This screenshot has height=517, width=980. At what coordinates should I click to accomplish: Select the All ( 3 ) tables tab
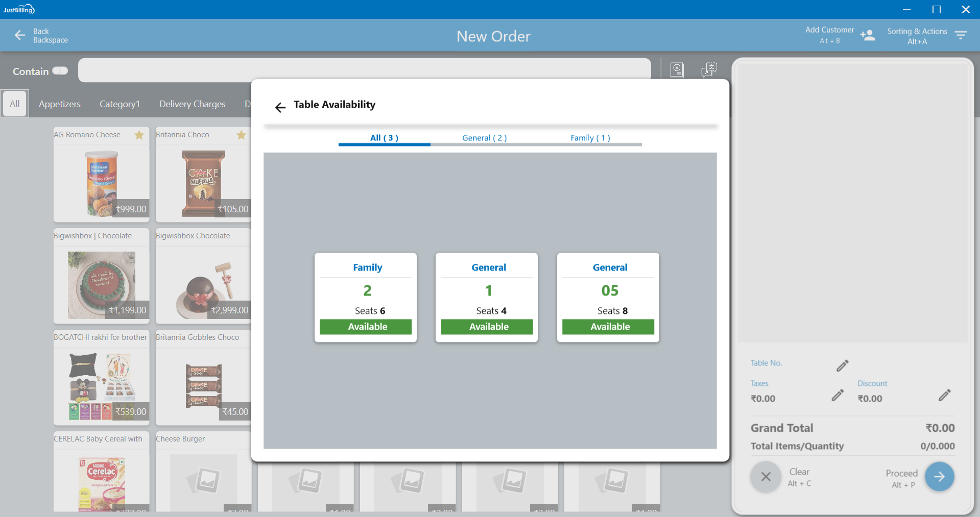(x=384, y=138)
